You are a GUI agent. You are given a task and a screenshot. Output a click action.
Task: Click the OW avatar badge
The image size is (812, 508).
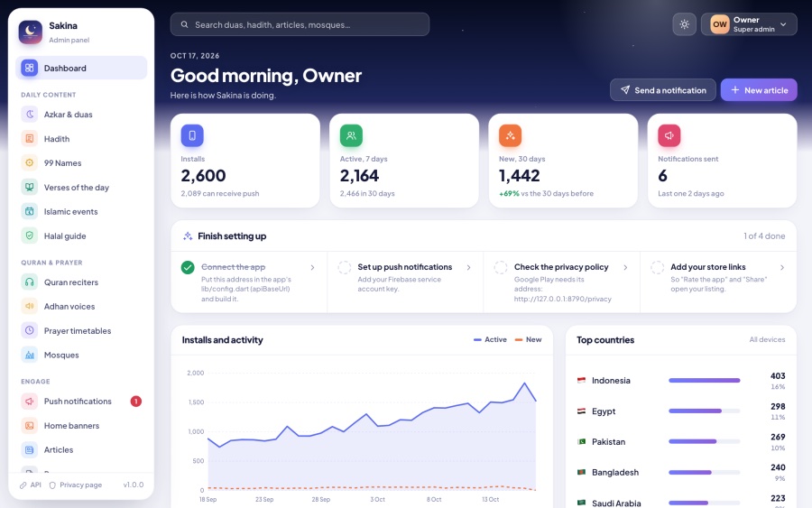pyautogui.click(x=720, y=24)
